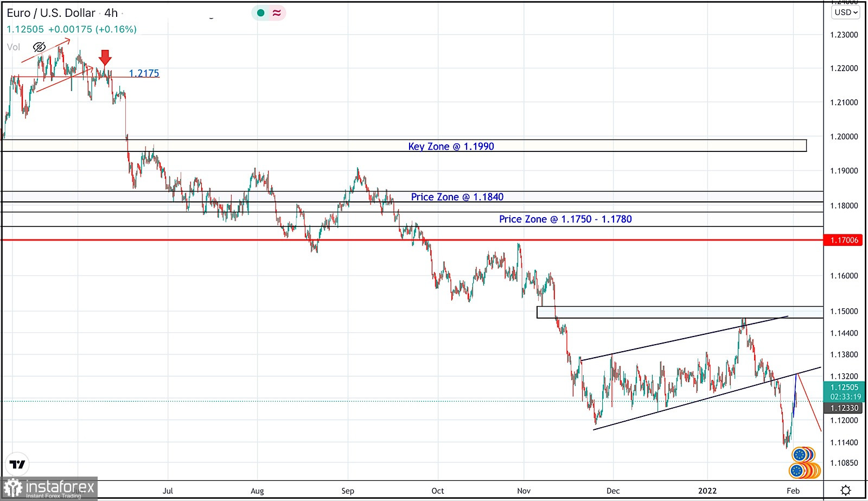This screenshot has width=868, height=501.
Task: Select the 'Key Zone @ 1.1990' annotation
Action: tap(451, 147)
